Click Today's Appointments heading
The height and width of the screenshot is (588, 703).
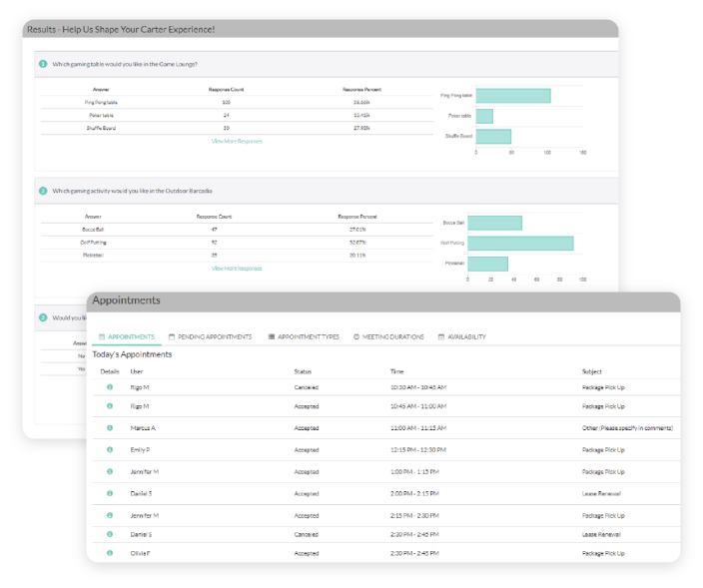click(x=132, y=354)
